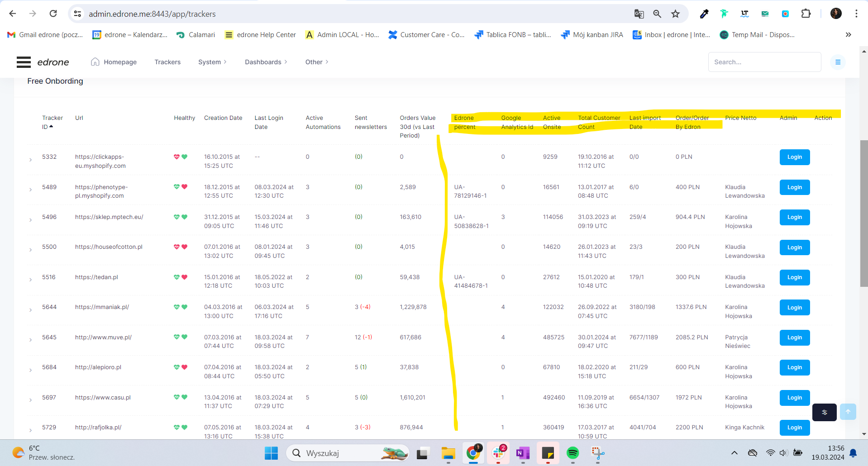Image resolution: width=868 pixels, height=466 pixels.
Task: Open OneNote from the taskbar
Action: [x=523, y=453]
